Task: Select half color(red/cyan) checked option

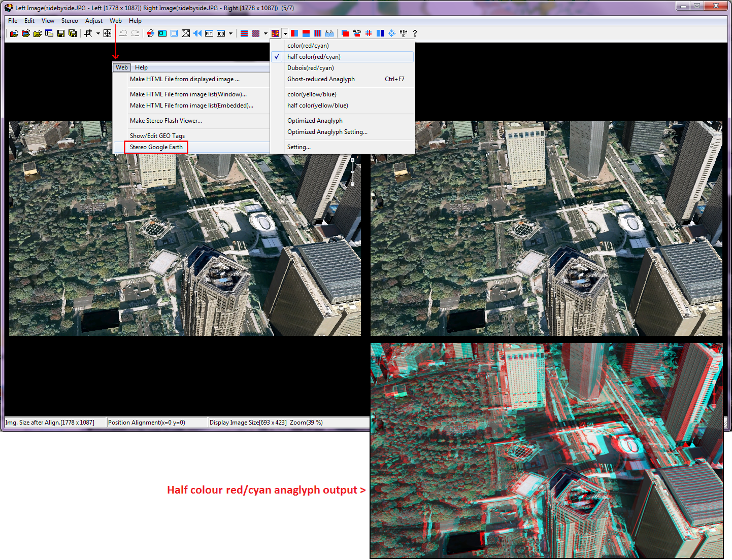Action: [x=342, y=57]
